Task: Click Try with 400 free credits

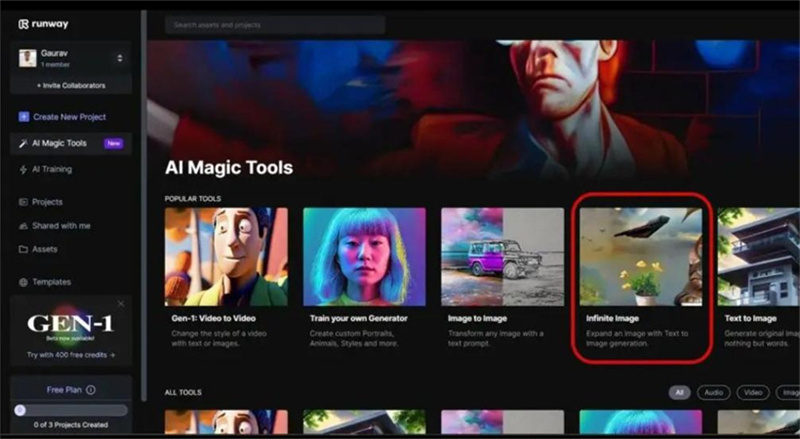Action: (x=70, y=355)
